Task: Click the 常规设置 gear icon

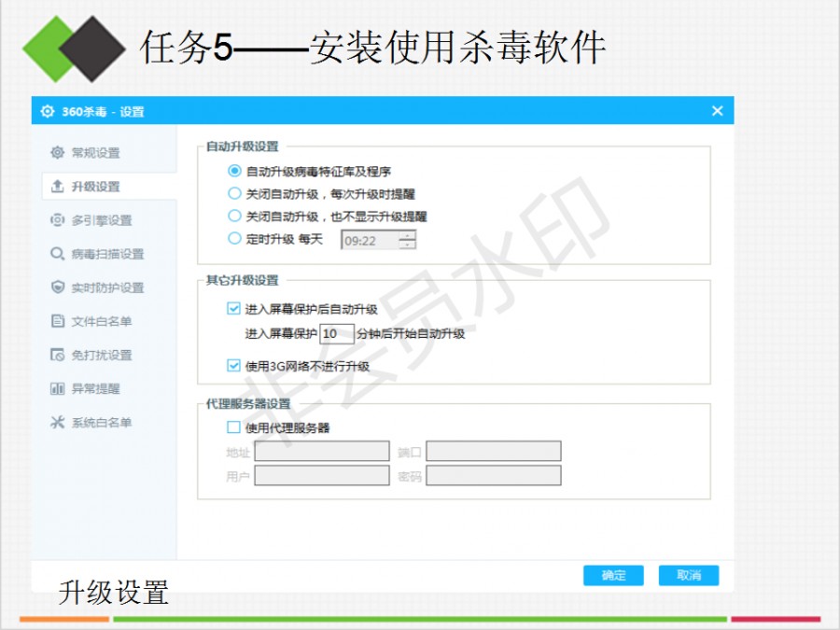Action: [x=57, y=152]
